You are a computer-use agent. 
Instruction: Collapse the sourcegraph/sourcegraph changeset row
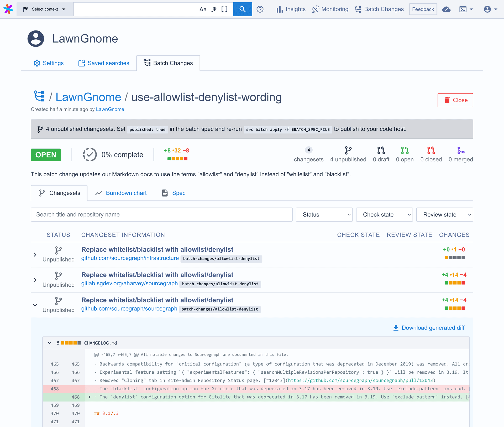tap(35, 305)
